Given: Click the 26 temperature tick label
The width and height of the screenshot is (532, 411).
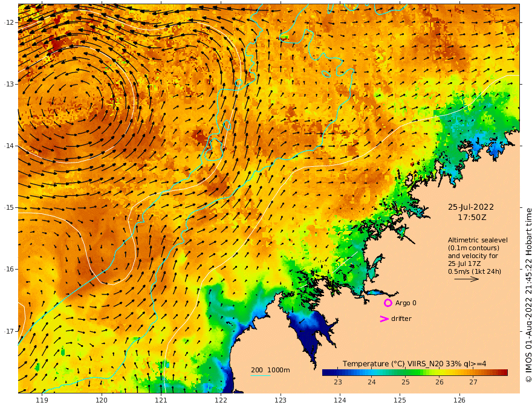Looking at the screenshot, I should 440,382.
